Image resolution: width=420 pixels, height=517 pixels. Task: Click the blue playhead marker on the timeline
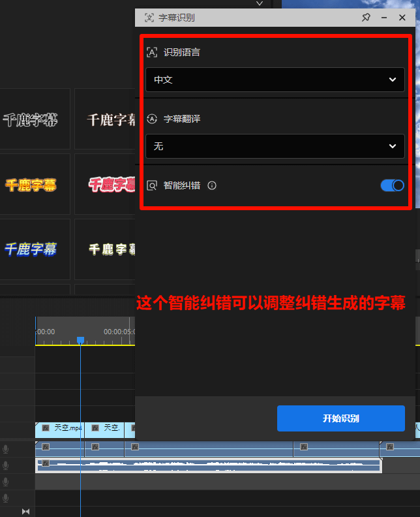[x=80, y=340]
